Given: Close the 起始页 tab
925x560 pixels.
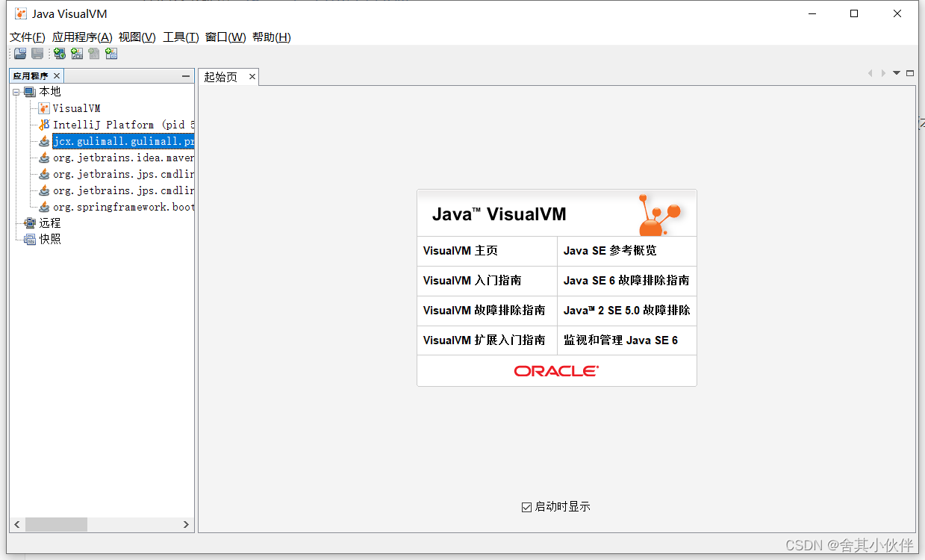Looking at the screenshot, I should click(252, 76).
